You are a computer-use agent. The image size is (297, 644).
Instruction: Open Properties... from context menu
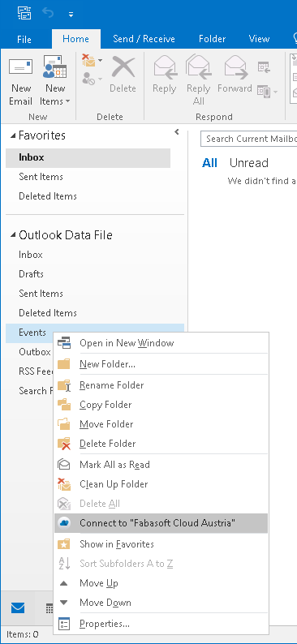[161, 624]
